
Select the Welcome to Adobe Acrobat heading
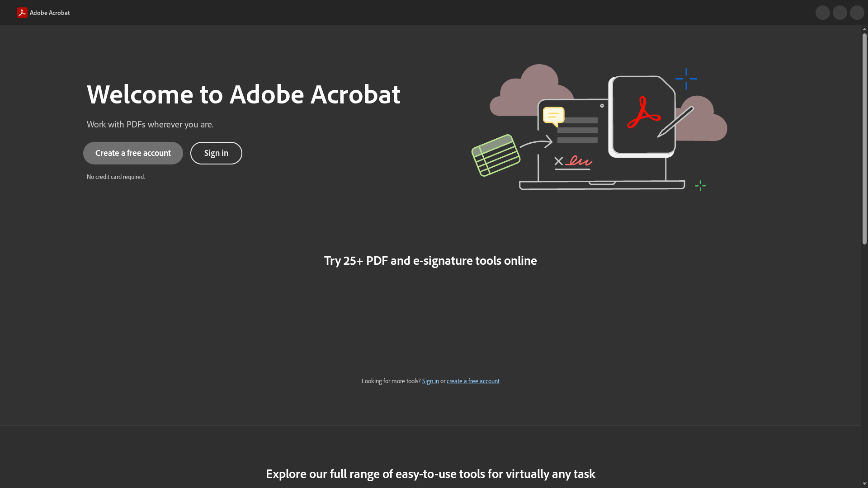[243, 94]
